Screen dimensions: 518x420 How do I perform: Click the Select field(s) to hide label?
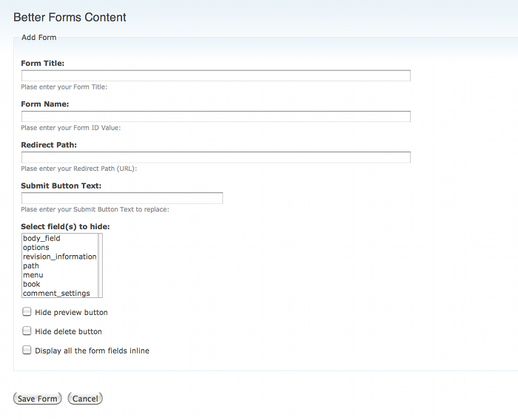tap(65, 226)
